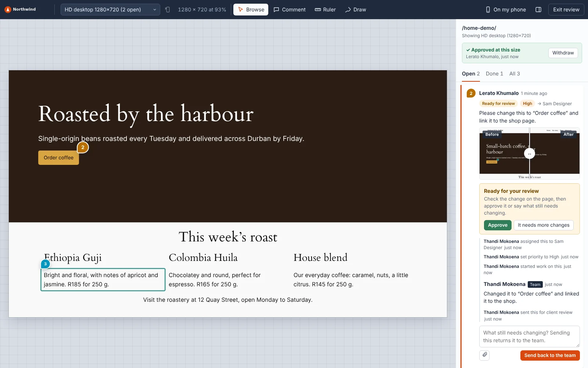This screenshot has width=588, height=368.
Task: Activate the Ruler tool
Action: [x=325, y=10]
